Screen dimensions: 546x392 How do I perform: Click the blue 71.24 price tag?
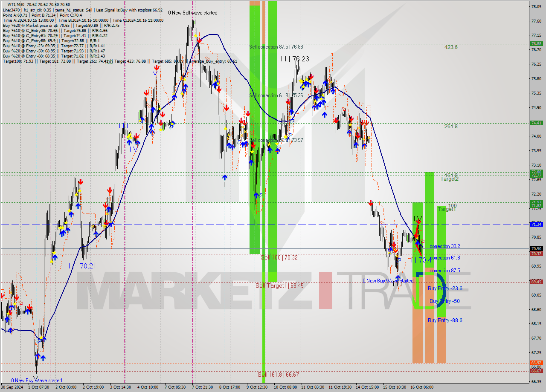point(536,224)
